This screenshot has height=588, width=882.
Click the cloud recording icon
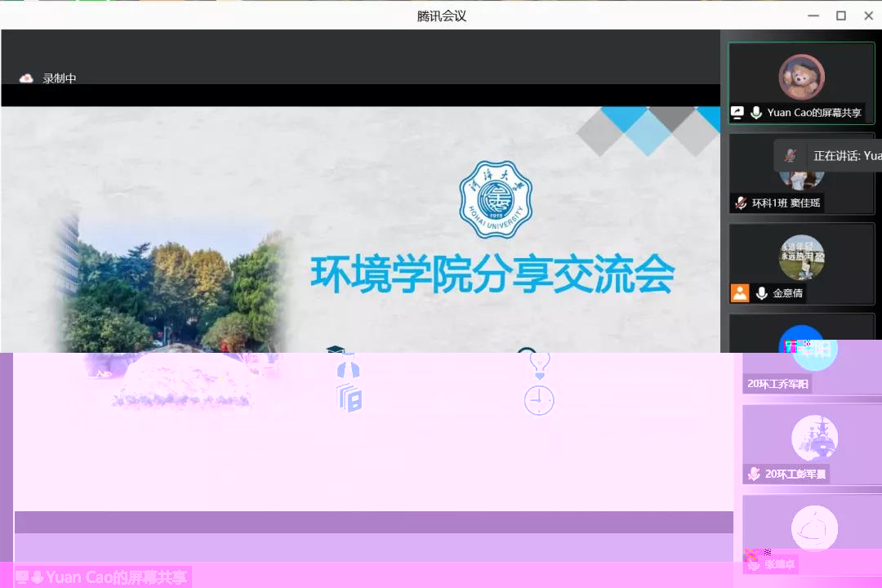click(x=26, y=78)
